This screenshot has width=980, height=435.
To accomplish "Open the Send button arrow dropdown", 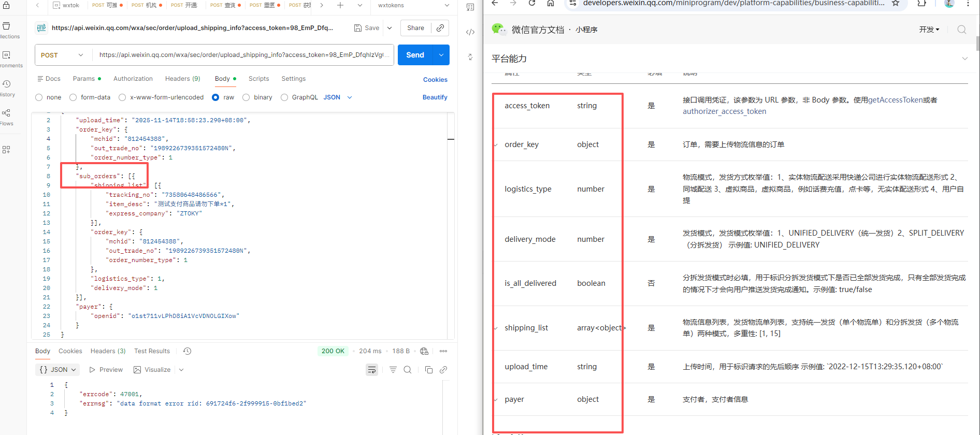I will [441, 55].
